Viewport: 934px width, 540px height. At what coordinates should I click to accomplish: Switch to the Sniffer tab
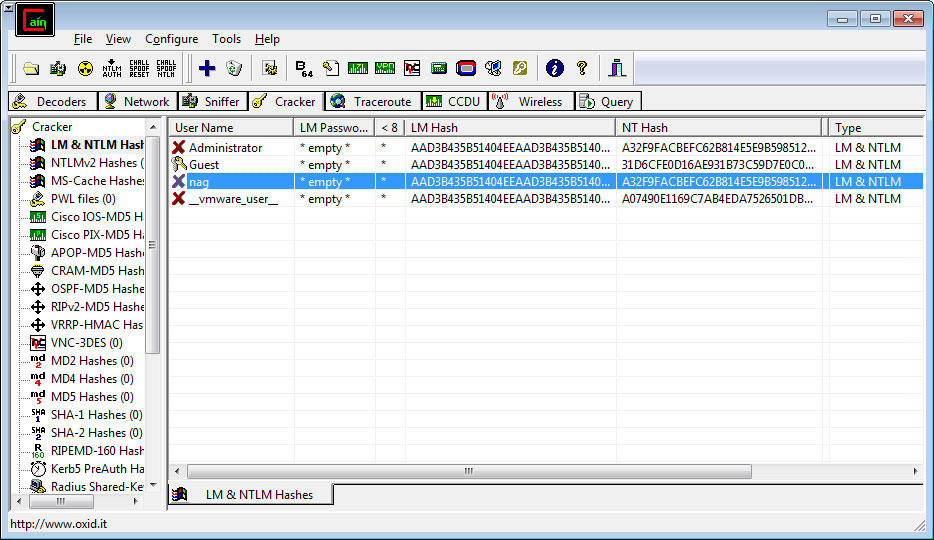[x=213, y=101]
